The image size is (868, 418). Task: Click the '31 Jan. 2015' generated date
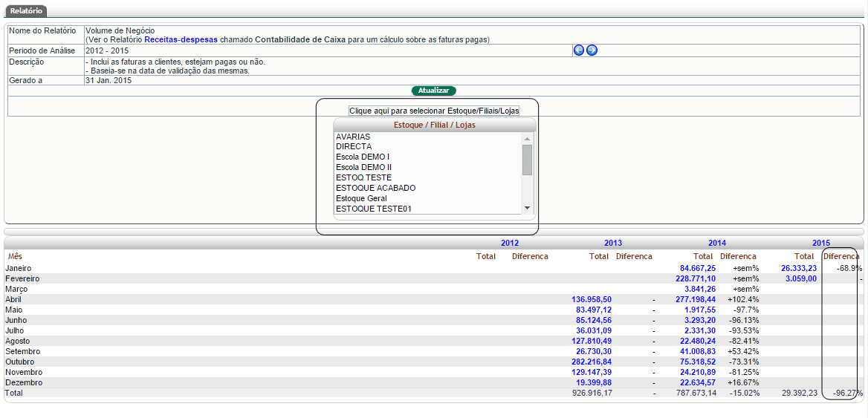click(x=108, y=80)
